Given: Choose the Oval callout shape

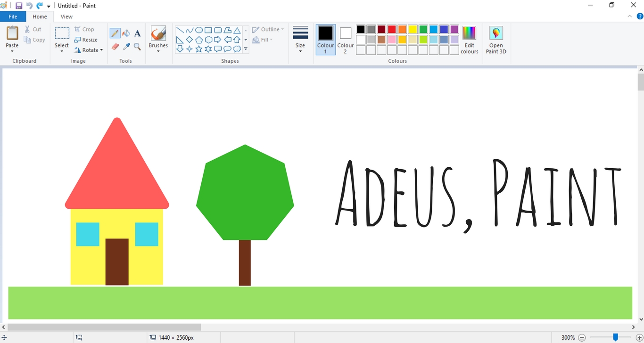Looking at the screenshot, I should (x=227, y=49).
